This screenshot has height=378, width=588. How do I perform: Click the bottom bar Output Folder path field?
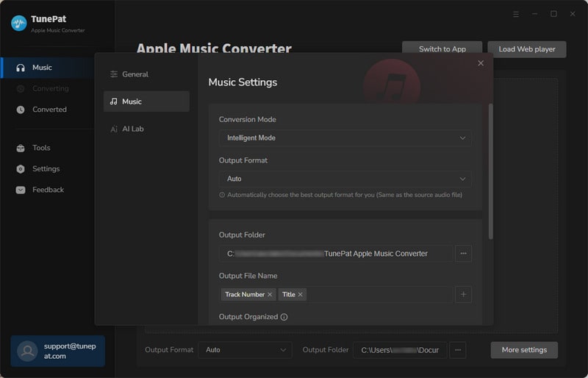pos(400,350)
